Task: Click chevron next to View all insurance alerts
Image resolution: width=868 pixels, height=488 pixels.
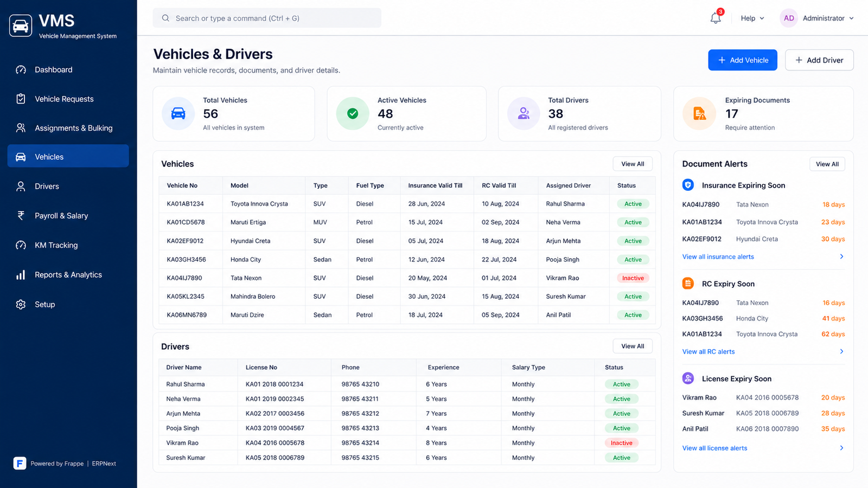Action: (x=841, y=256)
